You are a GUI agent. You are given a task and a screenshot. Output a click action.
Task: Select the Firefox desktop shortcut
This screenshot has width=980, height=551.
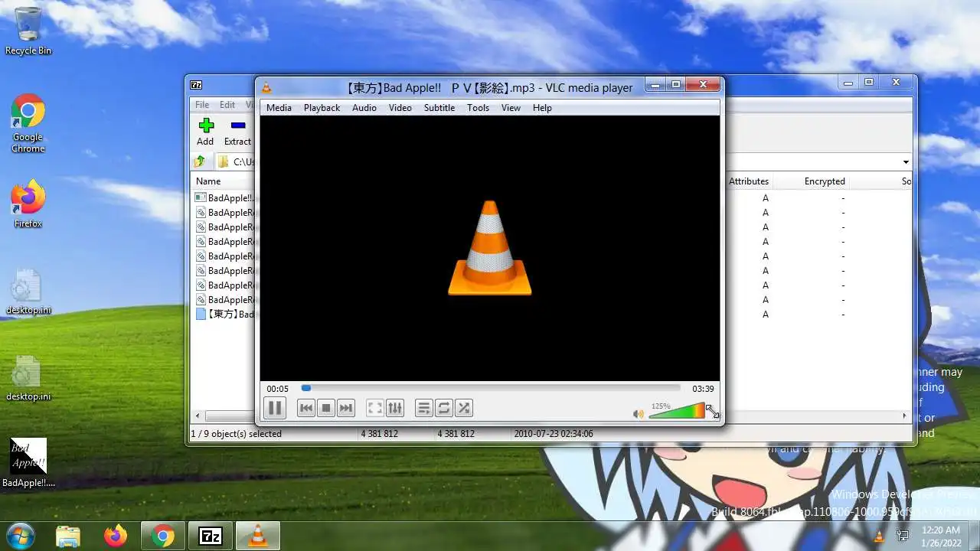coord(28,204)
